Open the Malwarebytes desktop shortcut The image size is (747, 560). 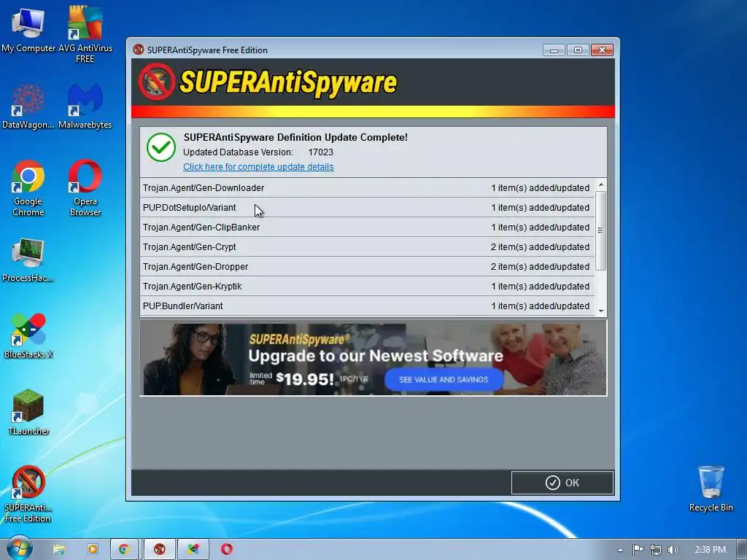[x=85, y=106]
